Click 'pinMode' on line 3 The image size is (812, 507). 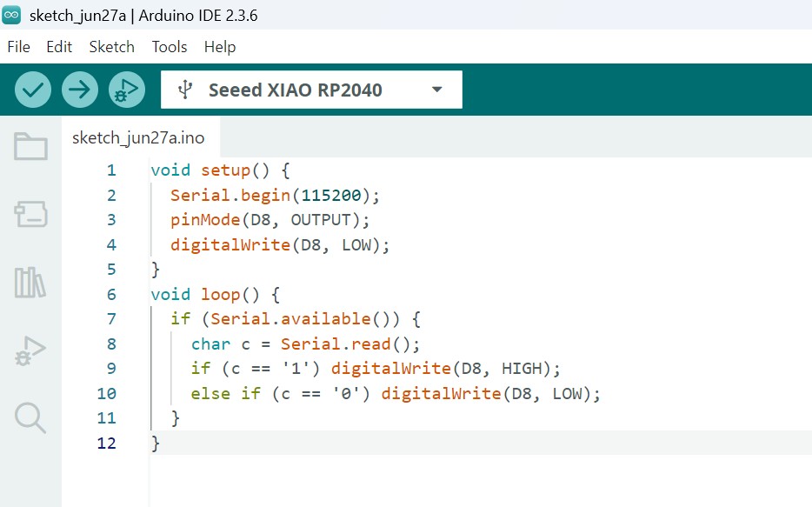click(x=205, y=220)
